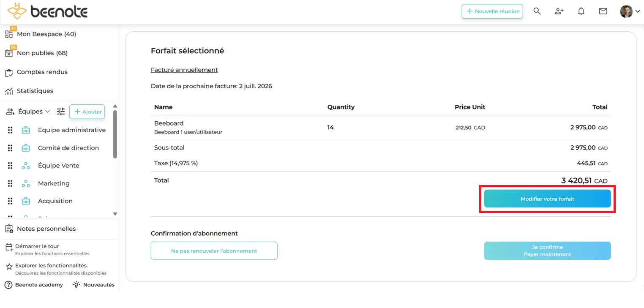The image size is (644, 308).
Task: Click the Marketing team icon
Action: [x=26, y=183]
